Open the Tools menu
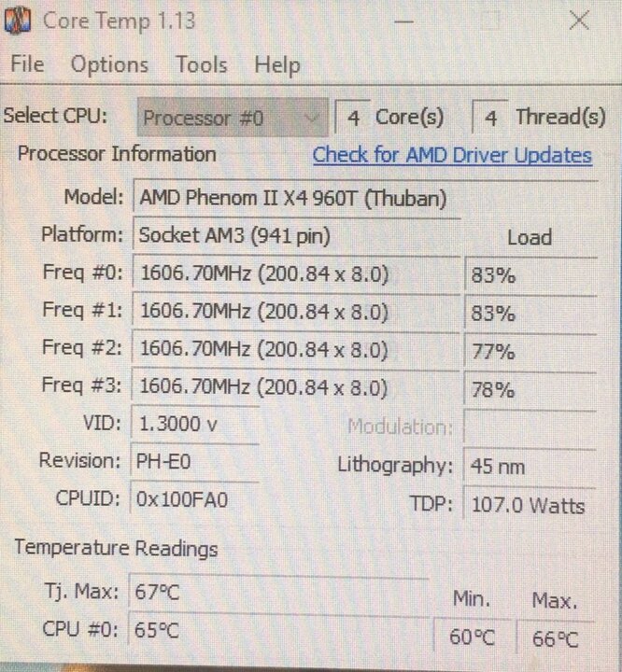 click(202, 65)
